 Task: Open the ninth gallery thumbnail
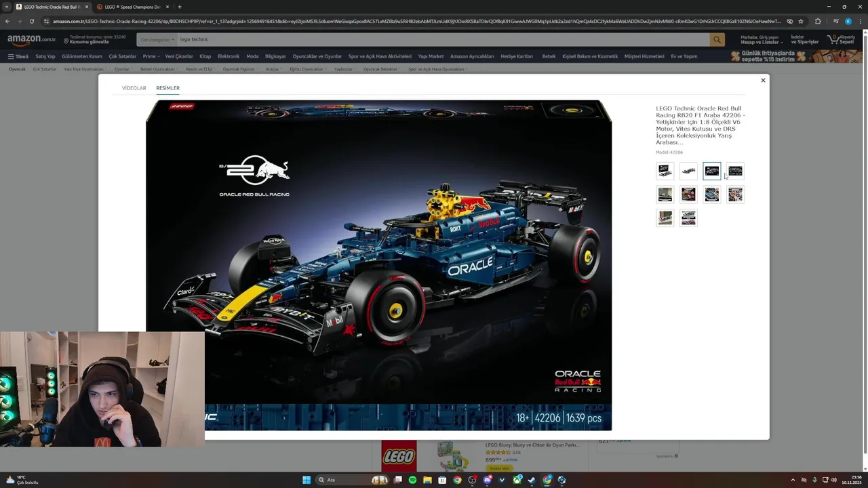pos(665,218)
